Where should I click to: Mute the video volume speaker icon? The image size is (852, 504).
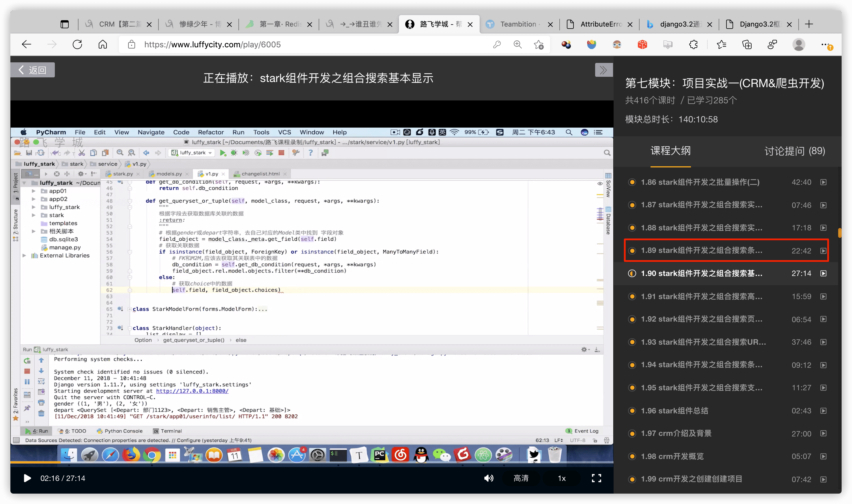tap(488, 478)
